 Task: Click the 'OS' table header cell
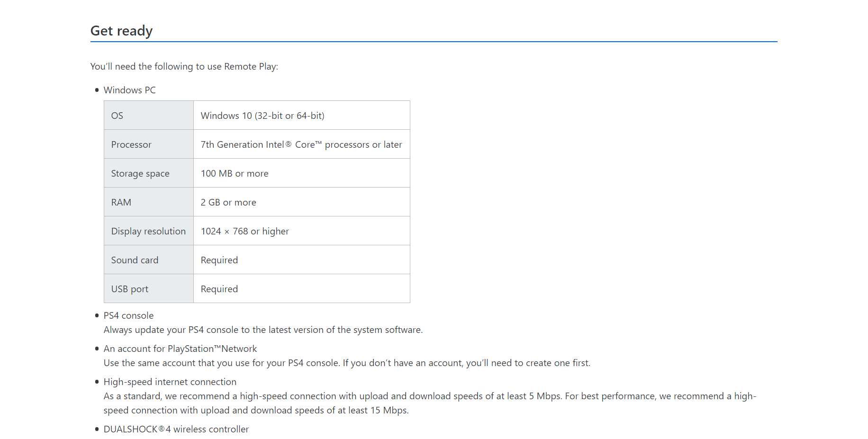(x=117, y=116)
